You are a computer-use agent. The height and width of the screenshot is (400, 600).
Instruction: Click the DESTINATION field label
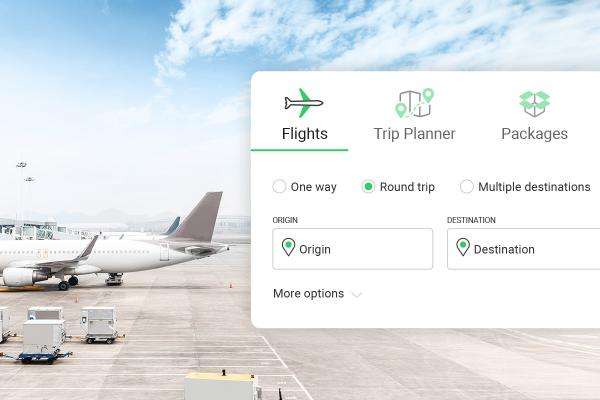[x=471, y=220]
